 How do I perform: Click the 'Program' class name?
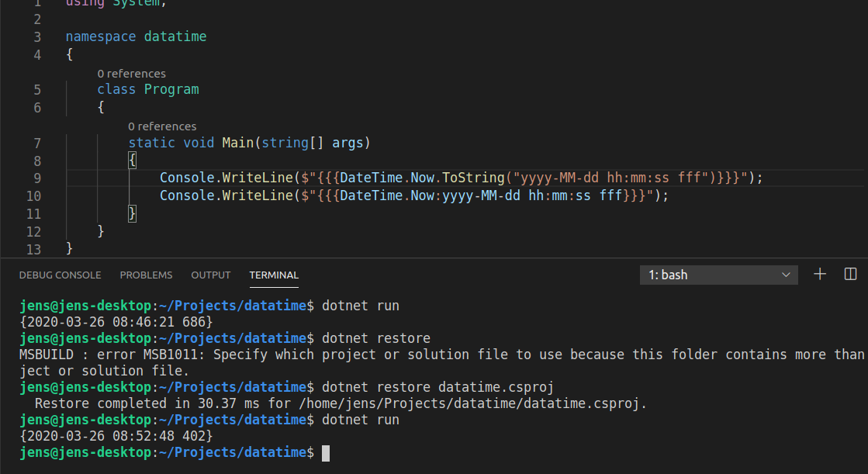pos(171,89)
